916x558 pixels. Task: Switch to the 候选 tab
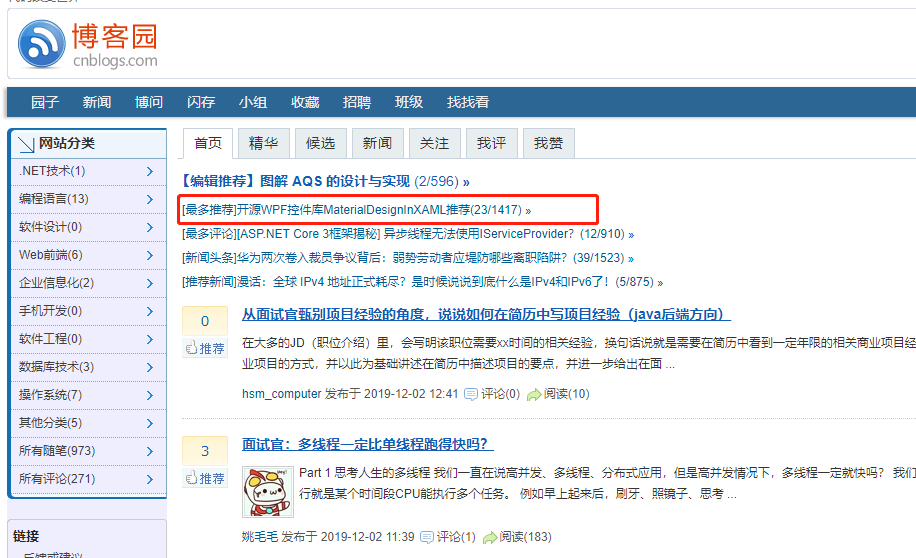pyautogui.click(x=321, y=143)
